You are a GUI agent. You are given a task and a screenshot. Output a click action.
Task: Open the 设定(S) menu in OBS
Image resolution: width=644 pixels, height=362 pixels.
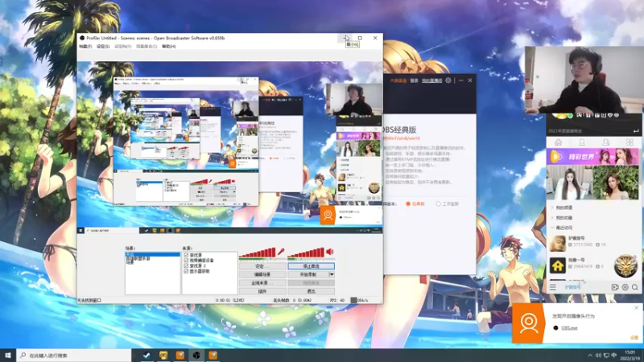coord(103,47)
